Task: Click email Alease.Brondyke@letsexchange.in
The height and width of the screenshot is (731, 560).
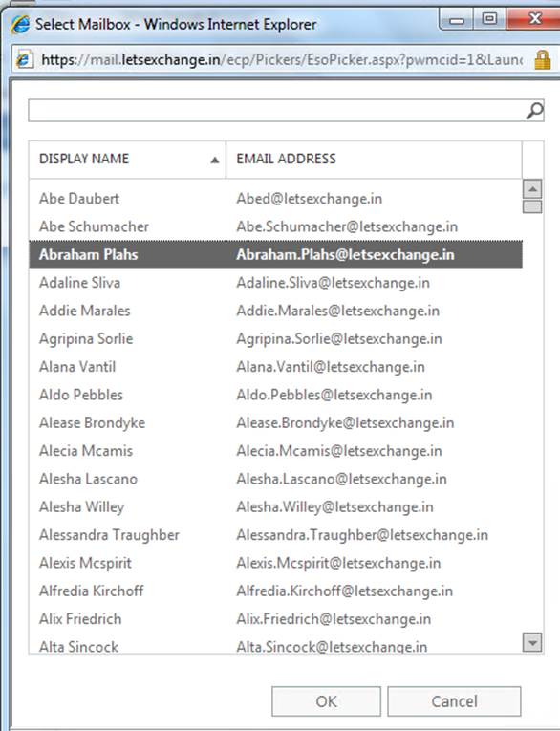Action: tap(345, 423)
